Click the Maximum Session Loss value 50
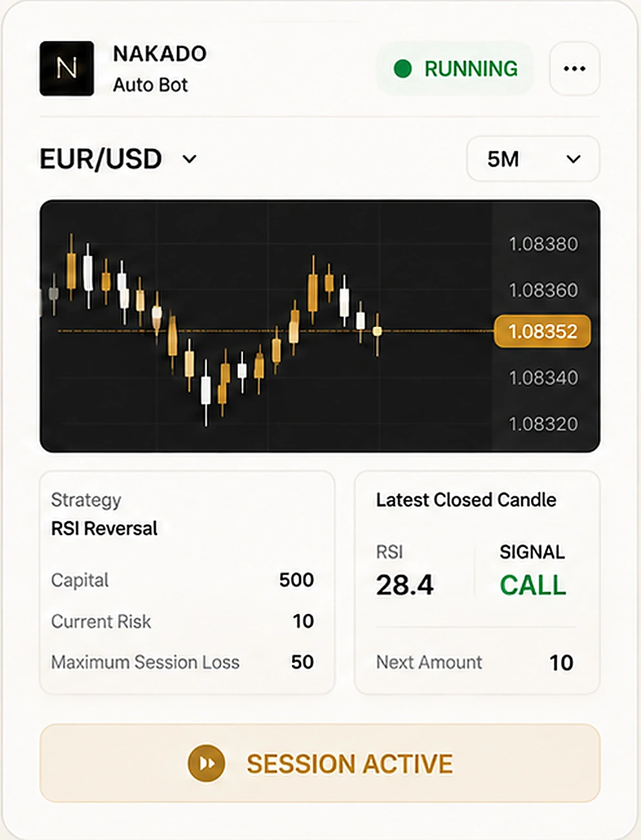Screen dimensions: 641x840 (x=302, y=662)
